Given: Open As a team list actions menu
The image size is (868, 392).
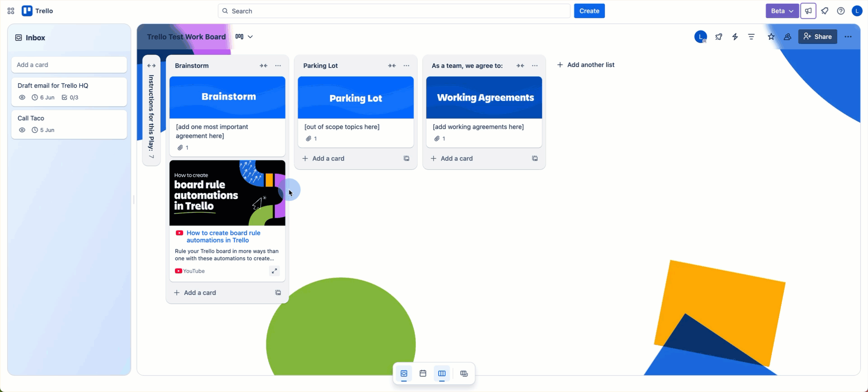Looking at the screenshot, I should click(x=535, y=66).
